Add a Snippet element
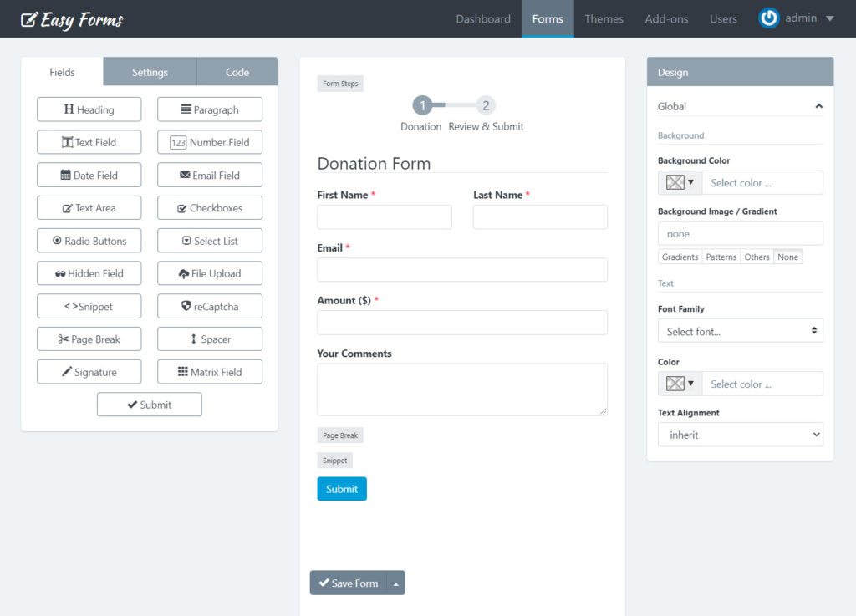 [89, 307]
